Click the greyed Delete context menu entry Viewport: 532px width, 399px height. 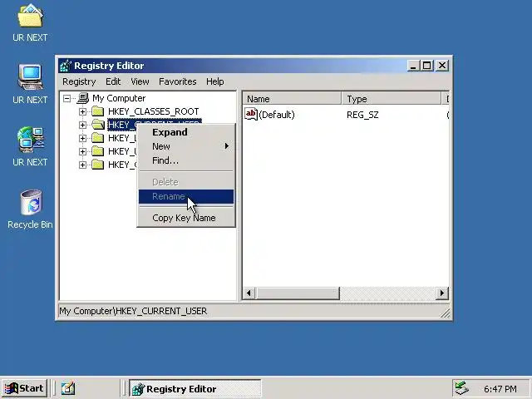tap(186, 182)
